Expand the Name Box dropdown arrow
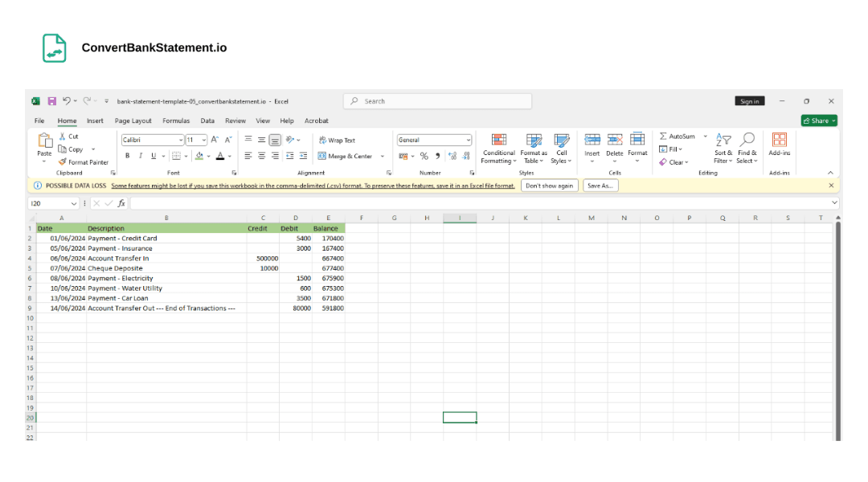The height and width of the screenshot is (482, 868). point(74,203)
